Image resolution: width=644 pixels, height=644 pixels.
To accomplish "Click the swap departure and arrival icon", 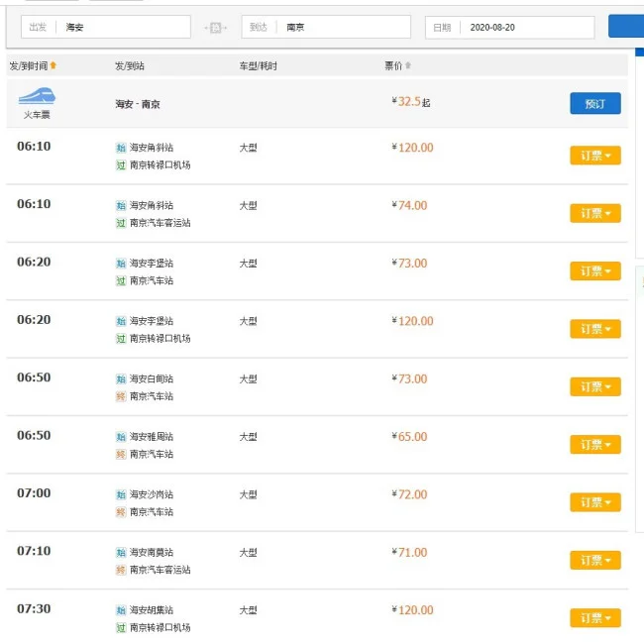I will pyautogui.click(x=216, y=28).
